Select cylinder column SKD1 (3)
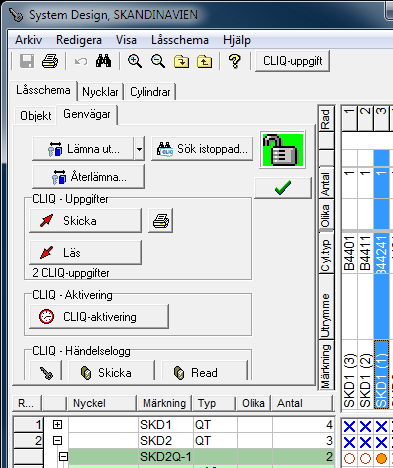The width and height of the screenshot is (393, 468). 349,375
